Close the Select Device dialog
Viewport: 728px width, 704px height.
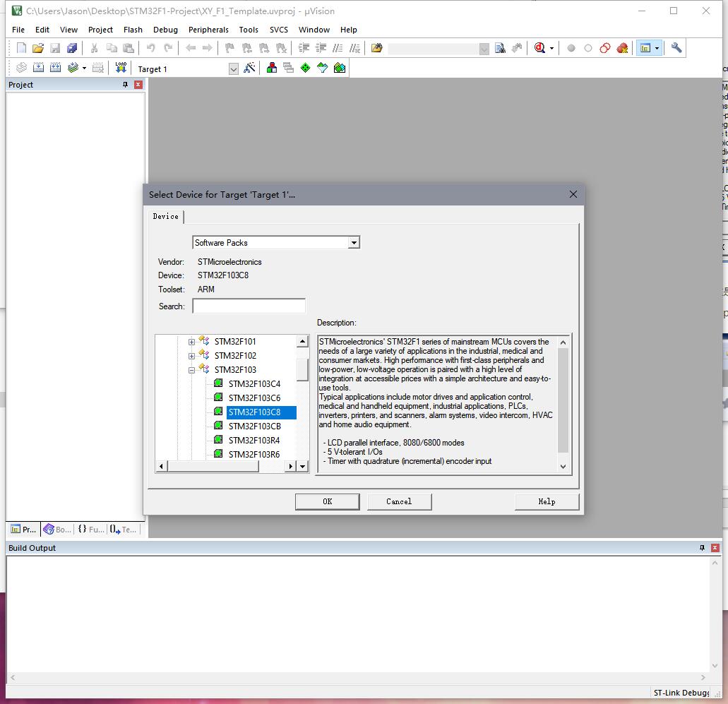[x=573, y=194]
